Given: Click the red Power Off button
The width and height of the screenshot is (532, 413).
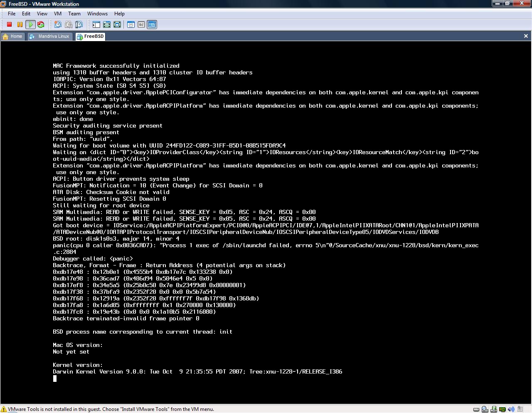Looking at the screenshot, I should [x=9, y=25].
